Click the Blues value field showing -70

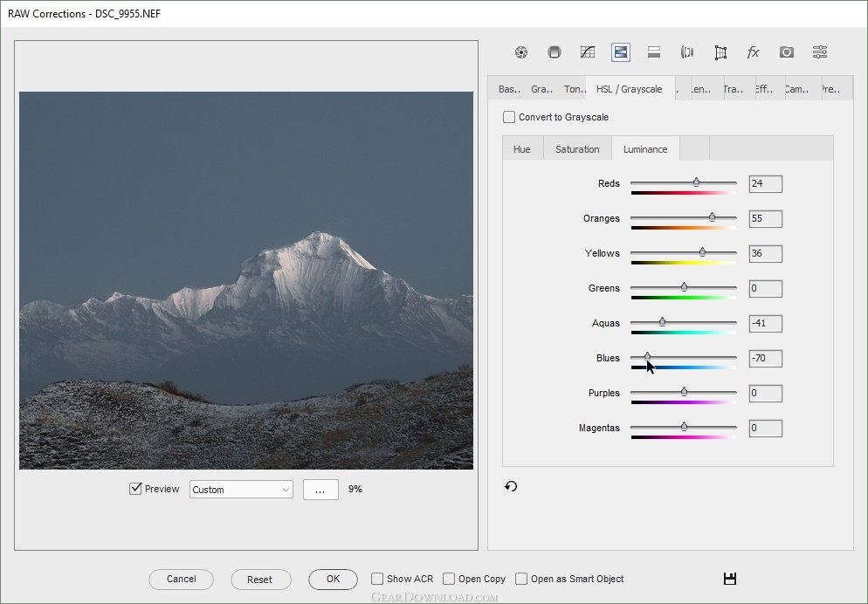[x=766, y=358]
